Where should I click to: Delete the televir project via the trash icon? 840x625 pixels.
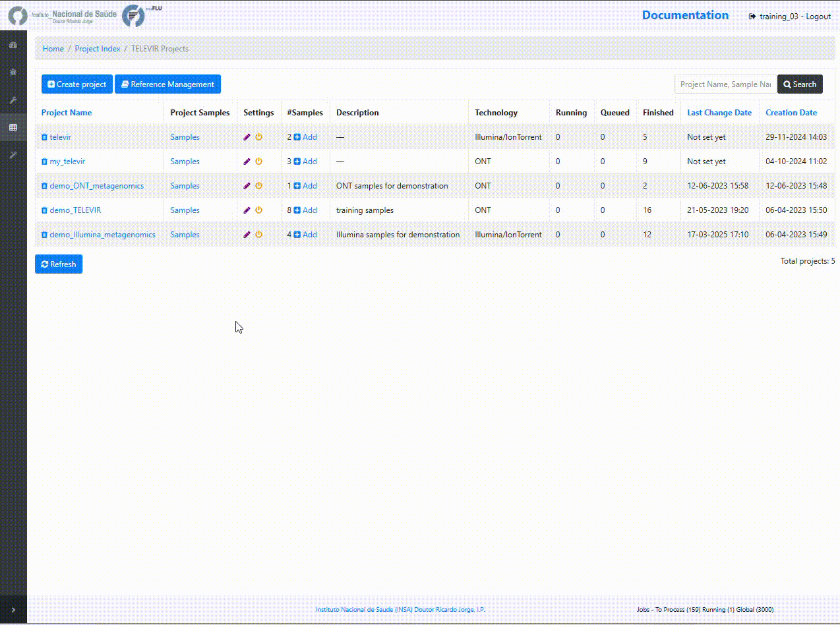[44, 137]
